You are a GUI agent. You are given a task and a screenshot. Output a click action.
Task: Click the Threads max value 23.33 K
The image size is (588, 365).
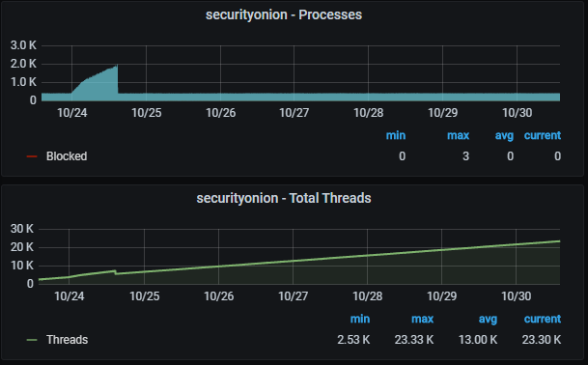coord(413,340)
